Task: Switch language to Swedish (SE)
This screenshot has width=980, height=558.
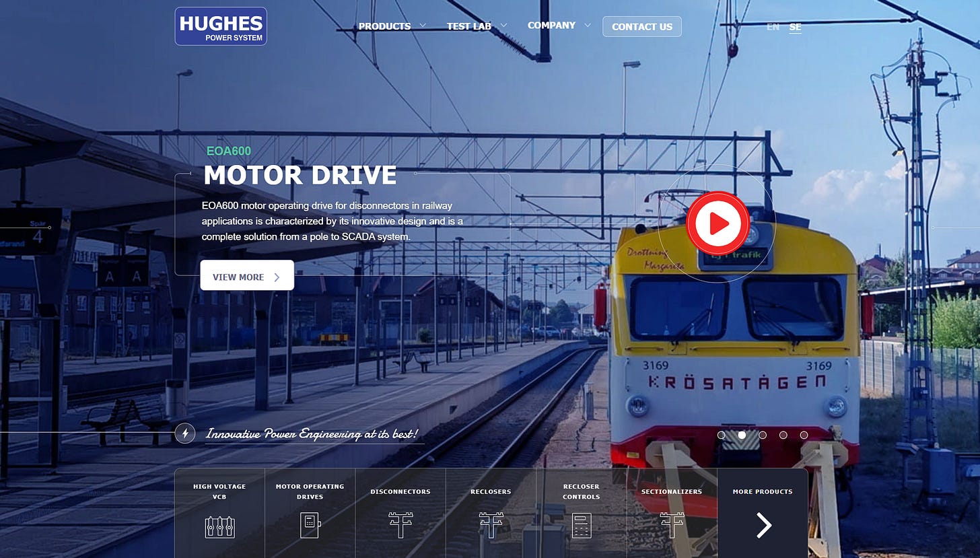Action: pos(796,27)
